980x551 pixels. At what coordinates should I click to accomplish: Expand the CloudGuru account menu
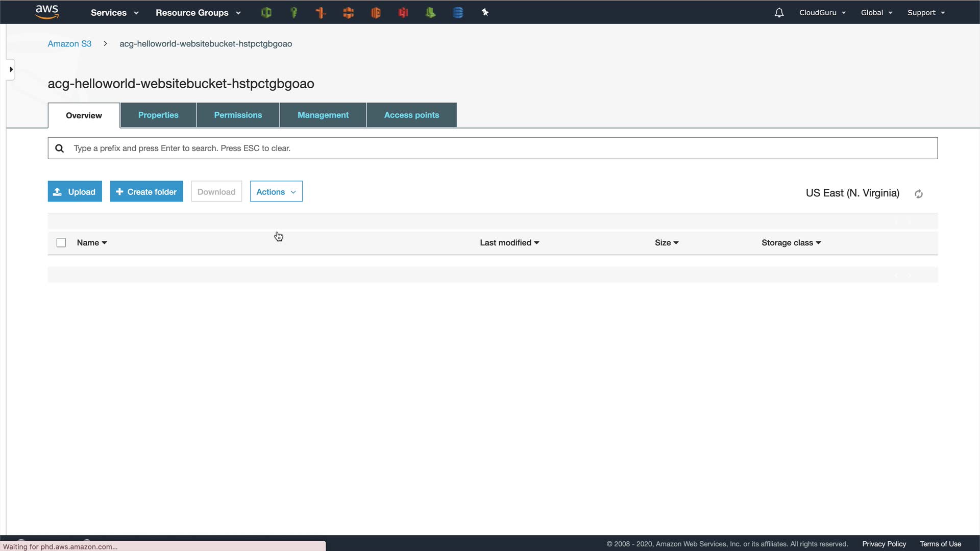tap(822, 13)
